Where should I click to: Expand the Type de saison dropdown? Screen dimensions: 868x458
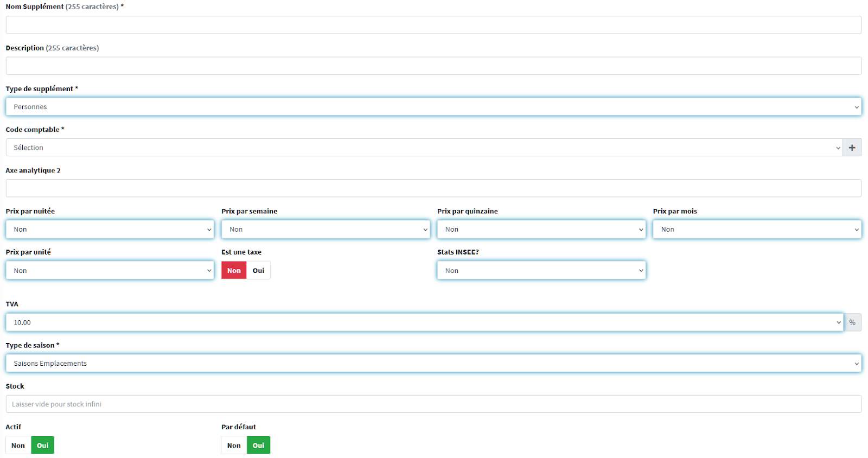(x=433, y=364)
